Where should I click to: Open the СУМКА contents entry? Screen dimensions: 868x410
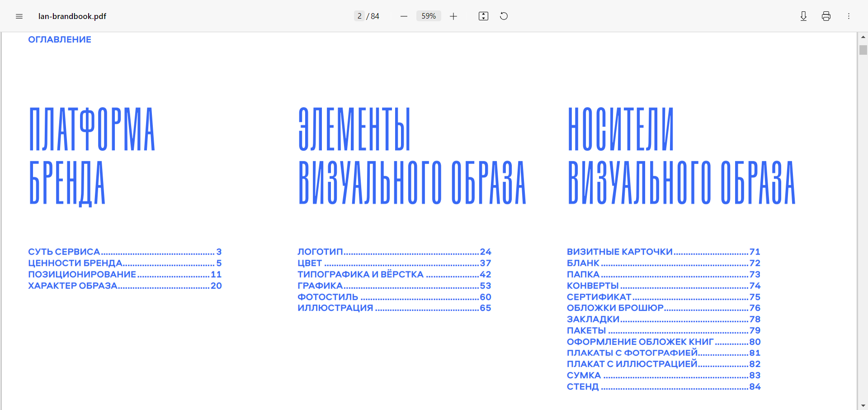(664, 375)
